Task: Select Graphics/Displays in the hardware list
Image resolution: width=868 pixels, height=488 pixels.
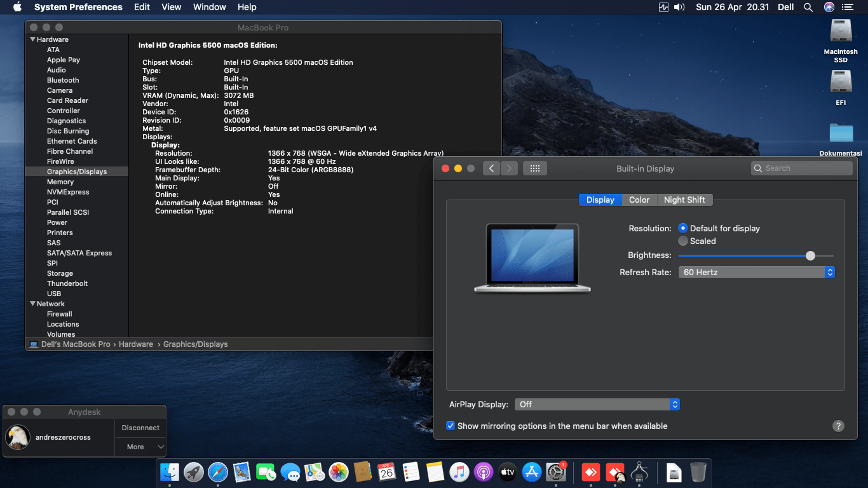Action: click(77, 172)
